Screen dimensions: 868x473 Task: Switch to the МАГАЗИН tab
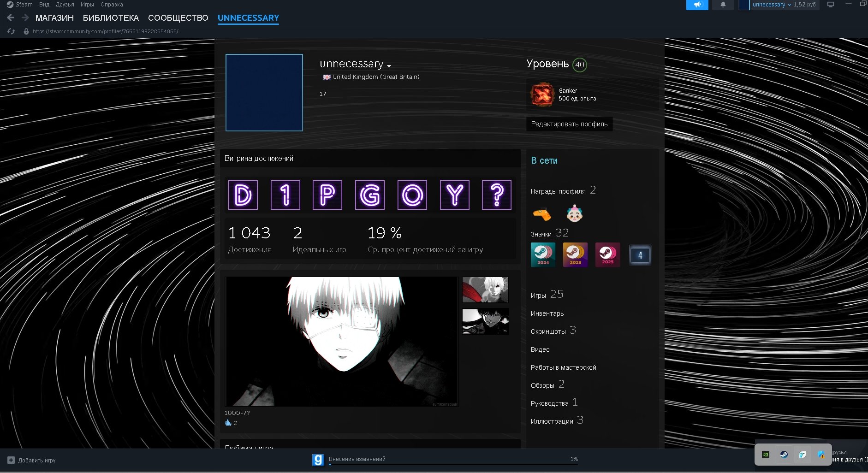54,18
